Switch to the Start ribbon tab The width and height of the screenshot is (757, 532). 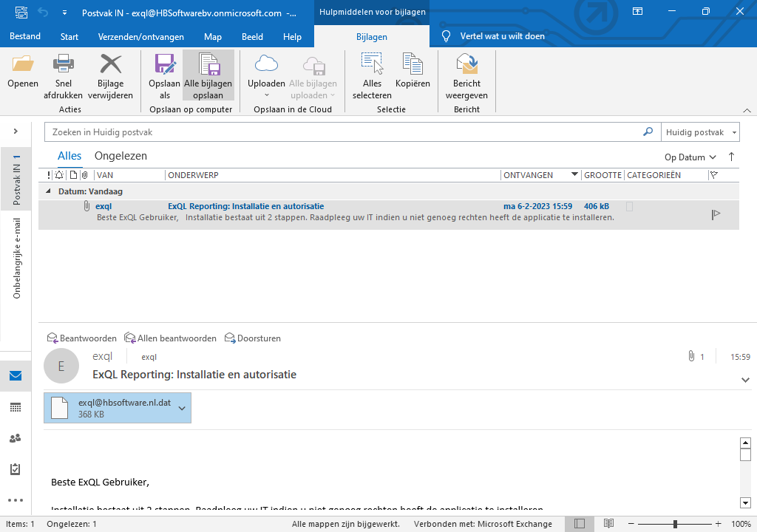69,37
